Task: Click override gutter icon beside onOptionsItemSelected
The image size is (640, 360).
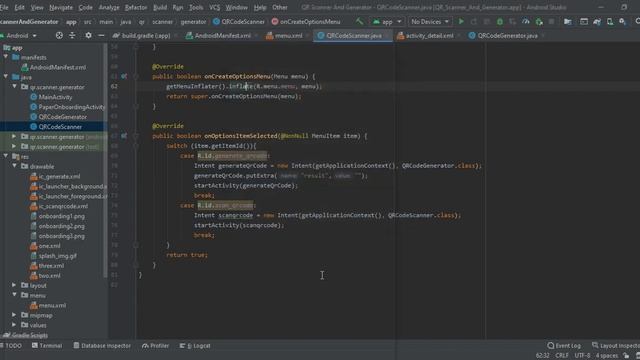Action: click(124, 136)
